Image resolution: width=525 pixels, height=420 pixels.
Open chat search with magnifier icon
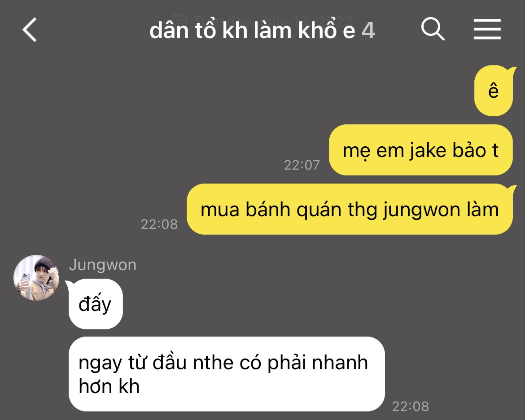tap(433, 29)
